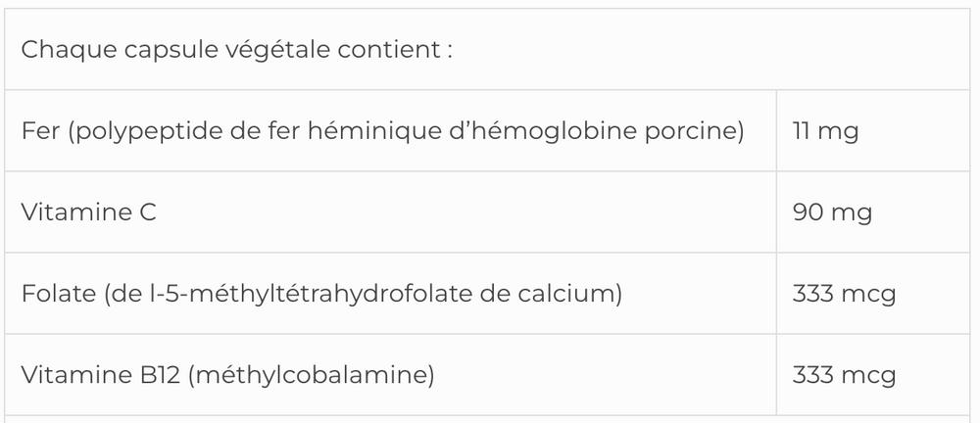Click the 333 mcg amount for Folate
Viewport: 980px width, 423px height.
pos(843,294)
